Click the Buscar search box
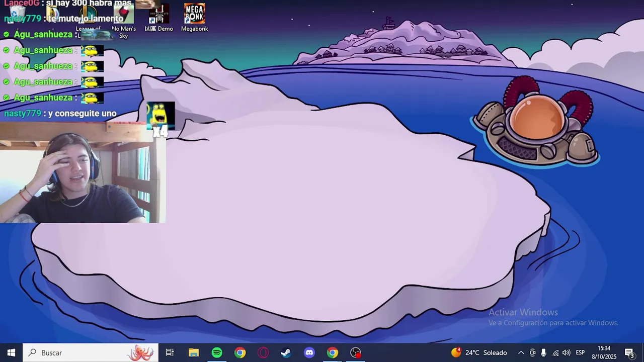 tap(91, 352)
